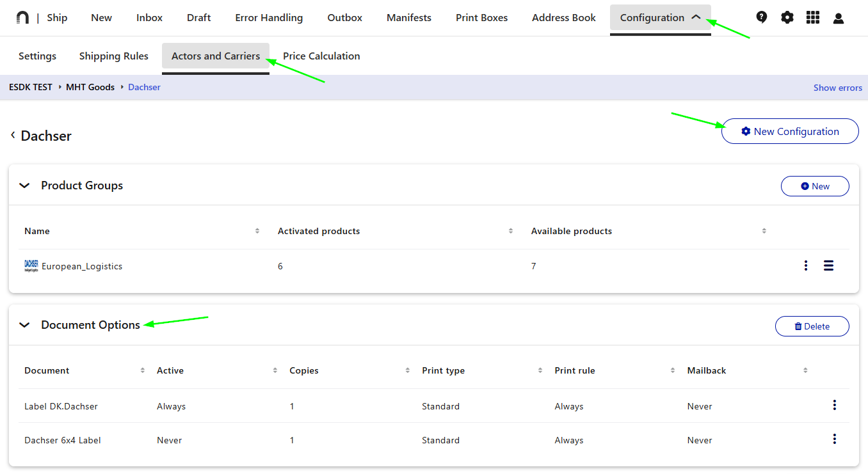Open three-dot menu for Label DK.Dachser
868x474 pixels.
point(834,405)
